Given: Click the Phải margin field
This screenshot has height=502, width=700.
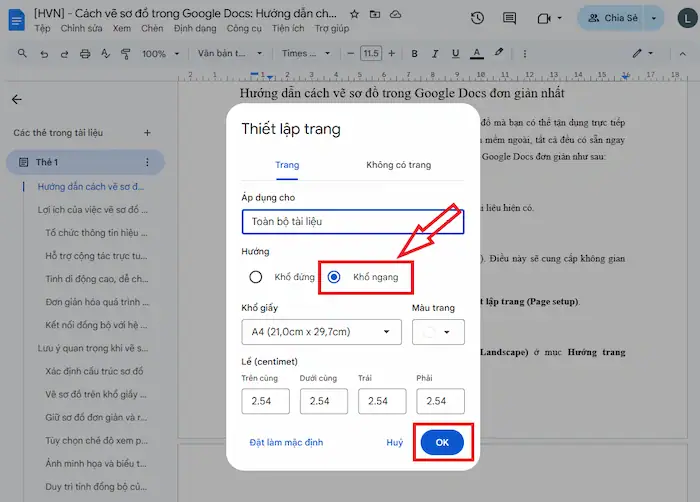Looking at the screenshot, I should pyautogui.click(x=440, y=401).
